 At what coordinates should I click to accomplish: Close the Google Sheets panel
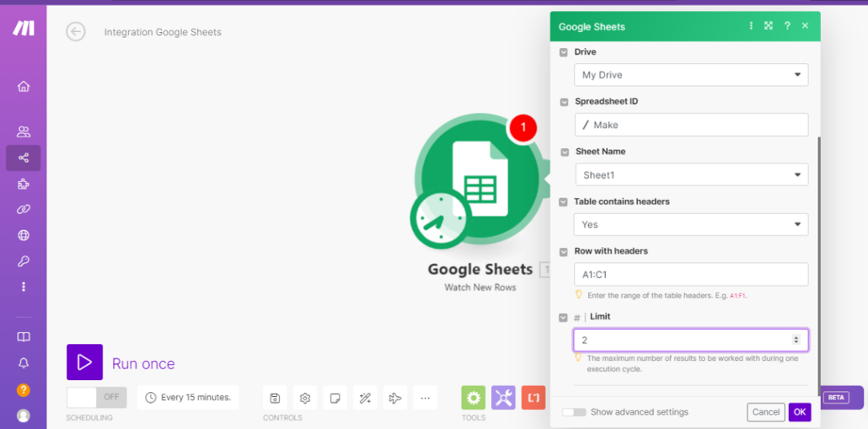coord(805,26)
